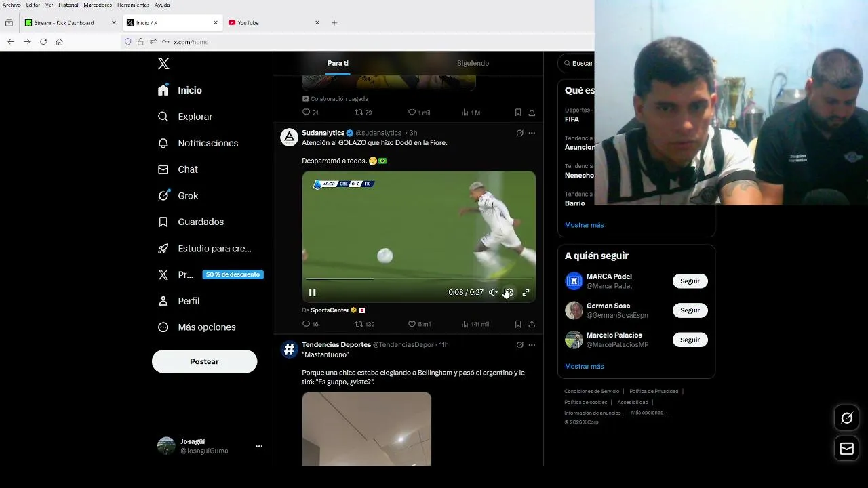
Task: Seek on the video progress bar
Action: (x=419, y=279)
